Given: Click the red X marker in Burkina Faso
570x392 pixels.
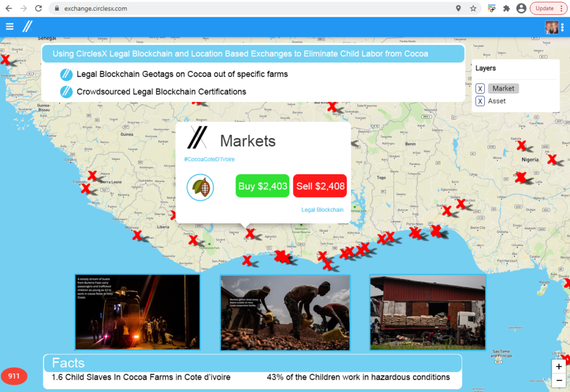Looking at the screenshot, I should [x=332, y=106].
